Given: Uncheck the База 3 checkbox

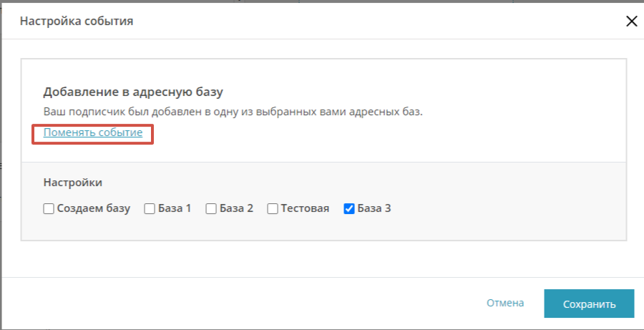Looking at the screenshot, I should (x=349, y=209).
